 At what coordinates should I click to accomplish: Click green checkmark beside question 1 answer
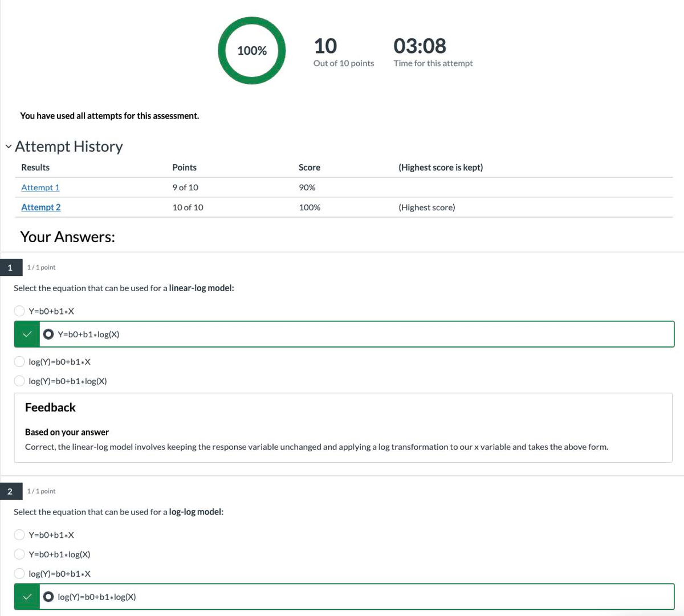27,334
